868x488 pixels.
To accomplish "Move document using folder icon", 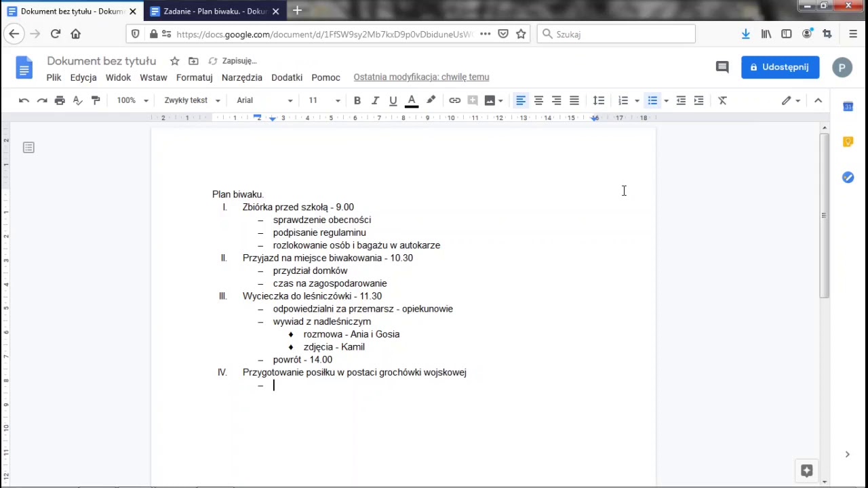I will click(194, 61).
